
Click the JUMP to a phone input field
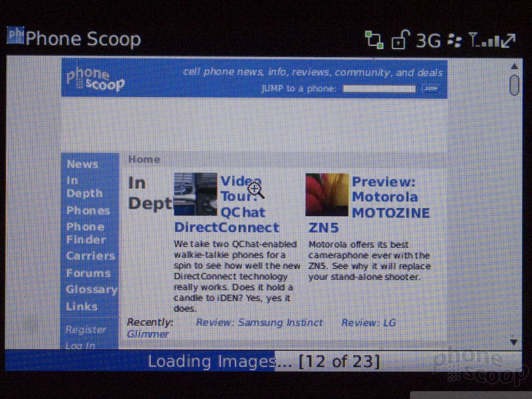(x=379, y=89)
